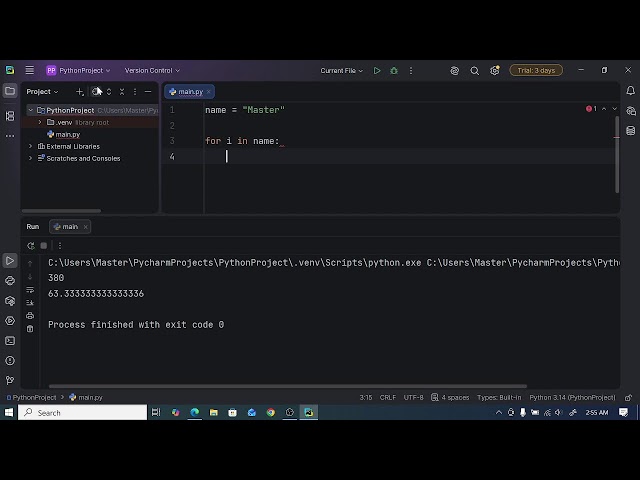640x480 pixels.
Task: Open Python 3.14 interpreter selector
Action: pos(572,397)
